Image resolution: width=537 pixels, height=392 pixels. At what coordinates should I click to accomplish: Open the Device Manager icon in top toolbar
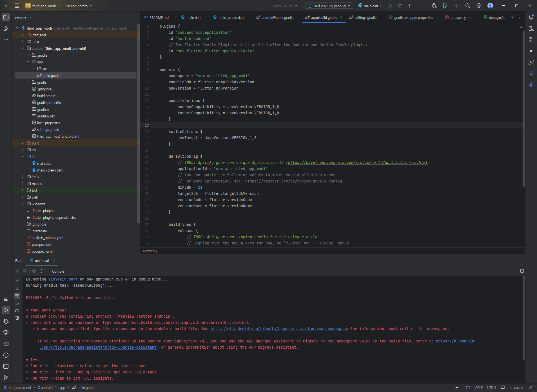pos(445,6)
